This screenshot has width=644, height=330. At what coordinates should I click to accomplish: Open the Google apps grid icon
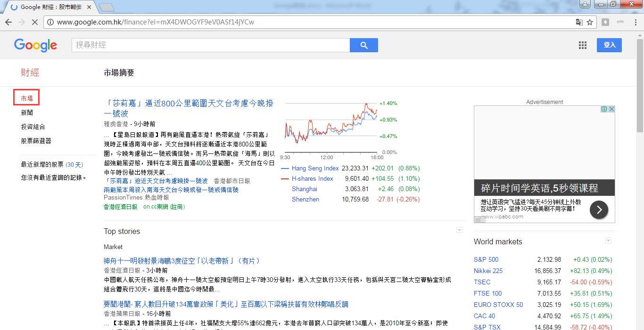point(583,45)
